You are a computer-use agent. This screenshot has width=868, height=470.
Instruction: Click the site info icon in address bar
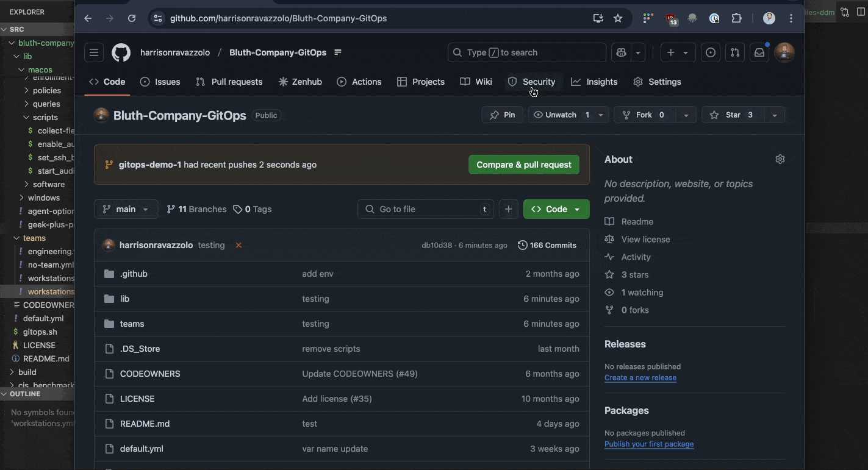[158, 18]
